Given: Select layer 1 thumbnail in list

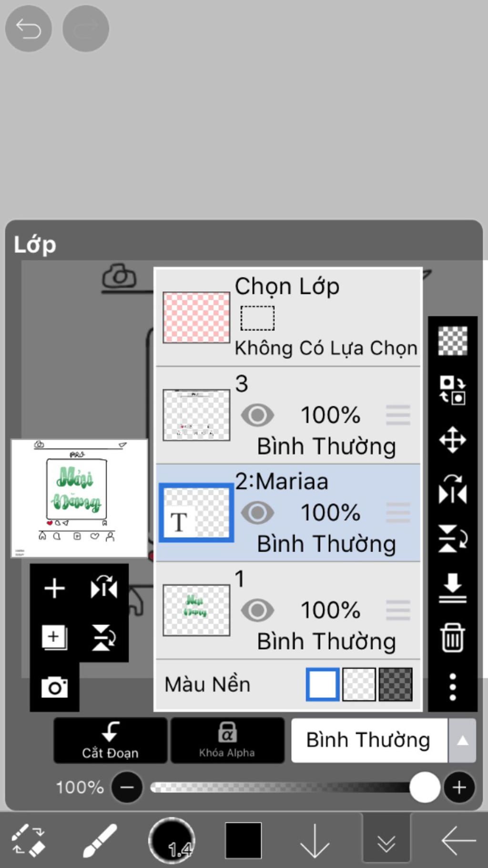Looking at the screenshot, I should click(196, 610).
